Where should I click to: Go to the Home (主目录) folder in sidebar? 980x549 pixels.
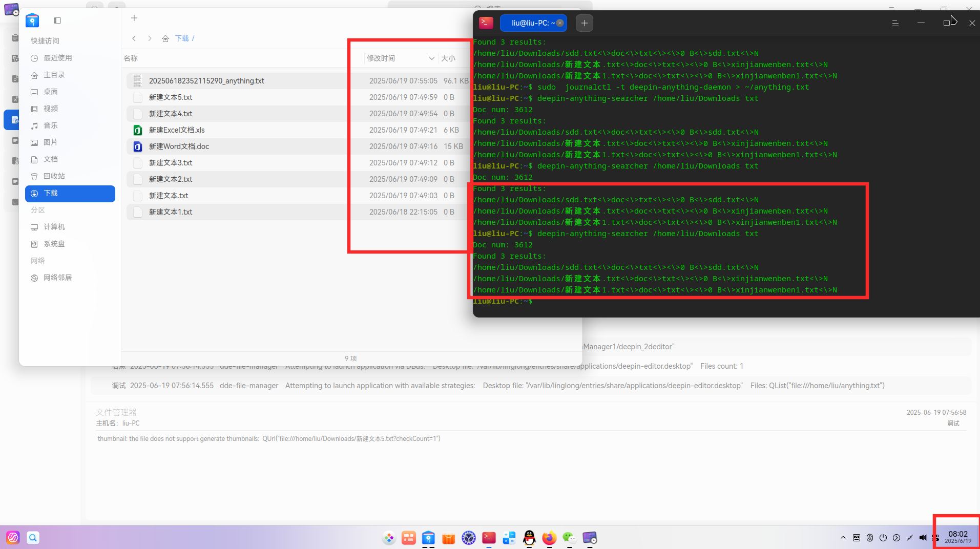pos(70,75)
